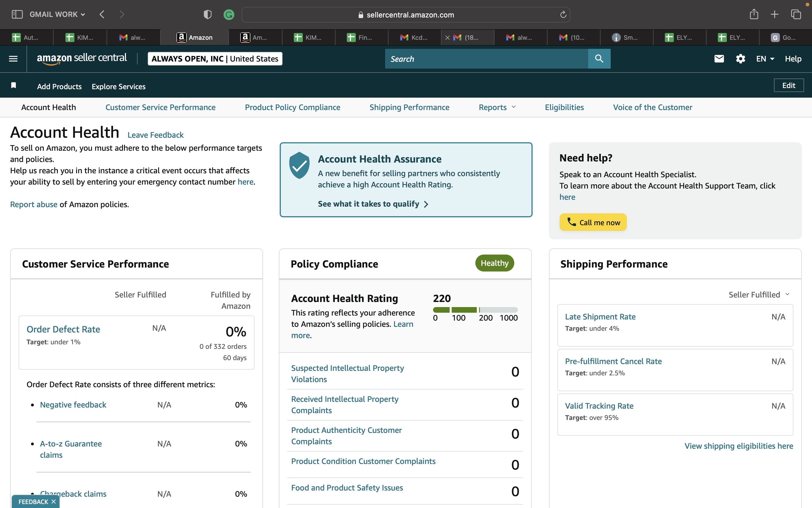Go back with the browser back arrow

(x=102, y=14)
